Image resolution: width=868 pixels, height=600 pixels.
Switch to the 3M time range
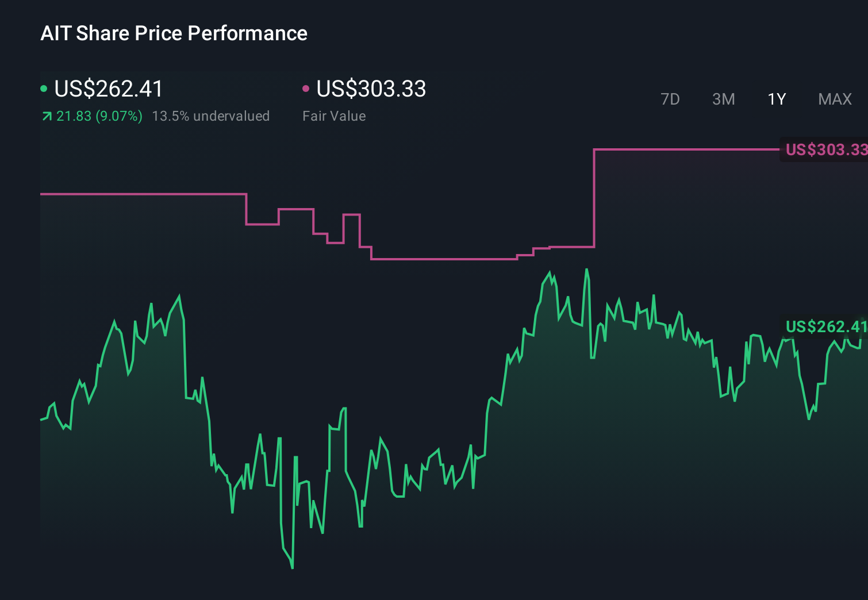pyautogui.click(x=723, y=99)
